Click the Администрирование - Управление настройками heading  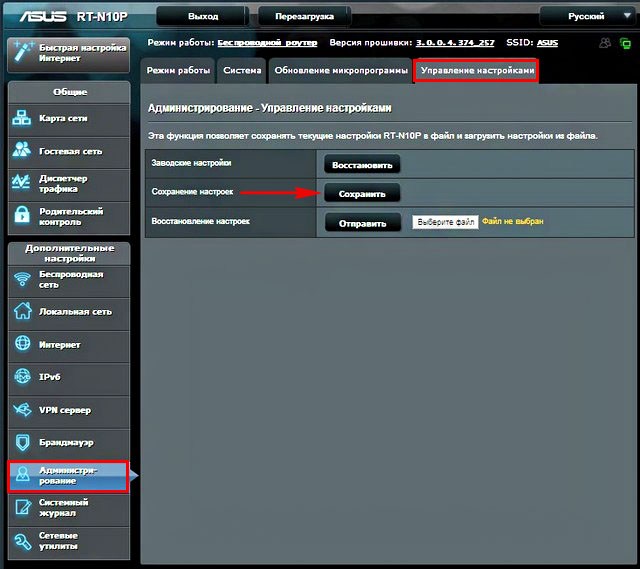pyautogui.click(x=269, y=108)
